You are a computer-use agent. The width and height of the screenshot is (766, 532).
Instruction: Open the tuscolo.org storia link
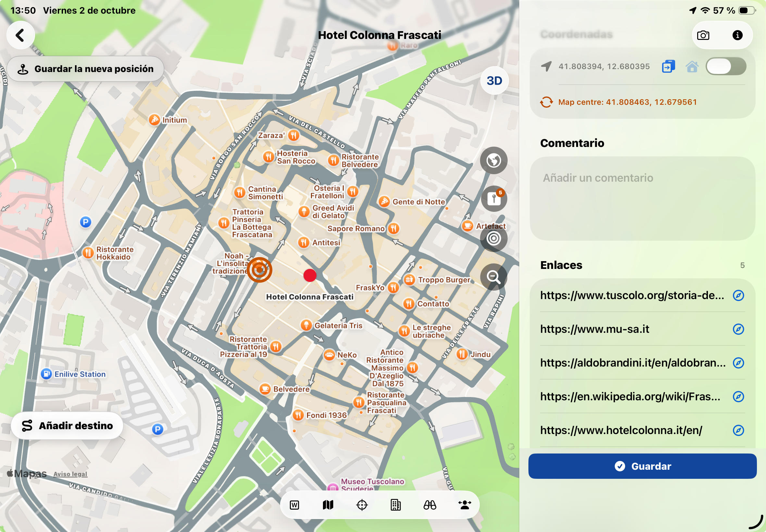632,295
